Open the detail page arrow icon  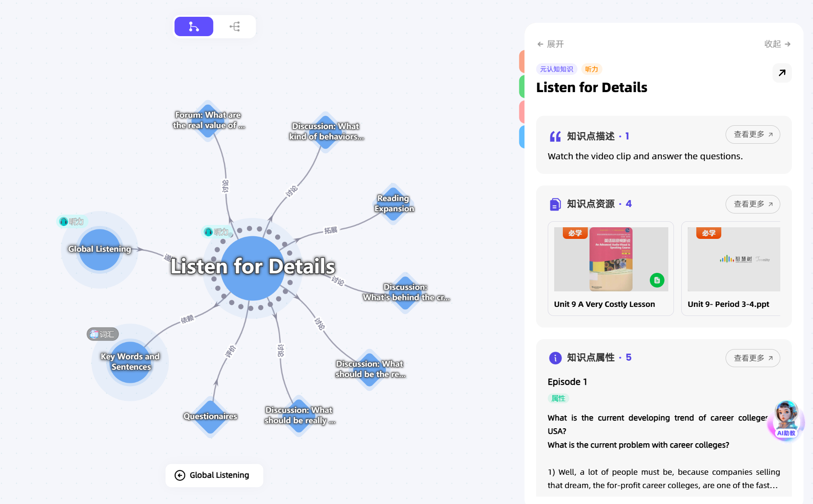pyautogui.click(x=782, y=73)
